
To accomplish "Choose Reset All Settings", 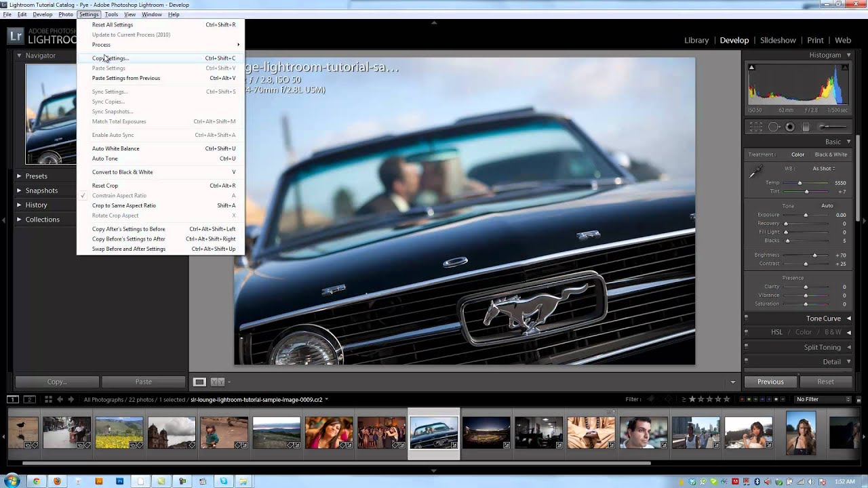I will pyautogui.click(x=161, y=24).
